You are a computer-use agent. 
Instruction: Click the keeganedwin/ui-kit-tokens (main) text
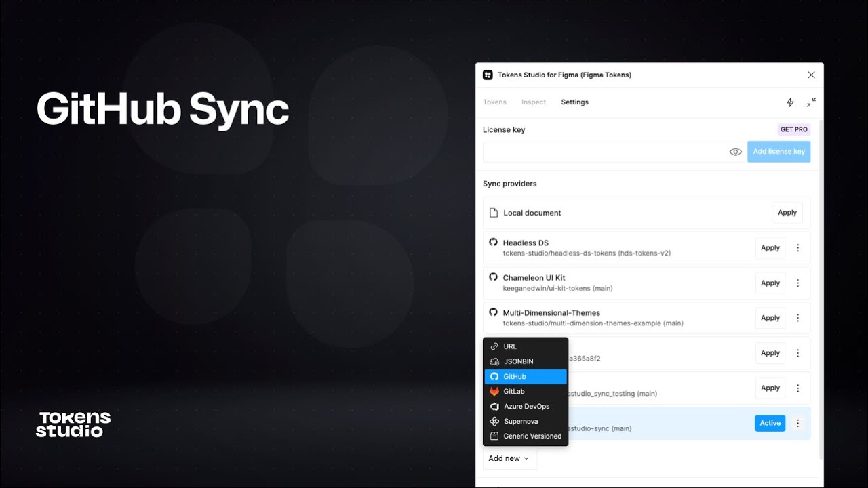(x=557, y=289)
